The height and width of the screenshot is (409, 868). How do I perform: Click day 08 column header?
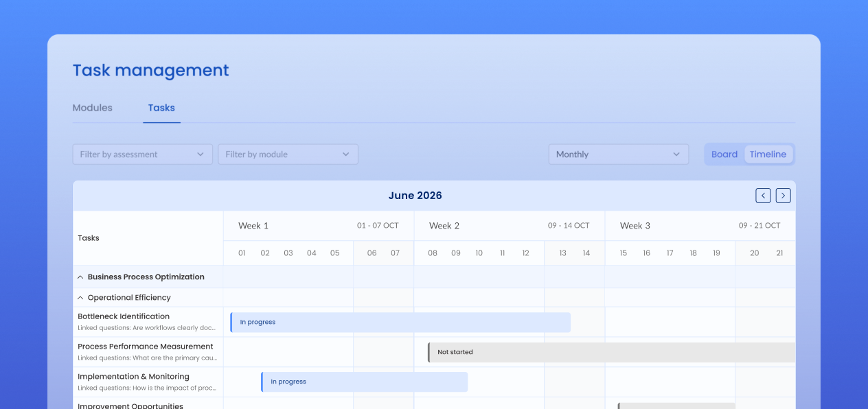point(433,253)
